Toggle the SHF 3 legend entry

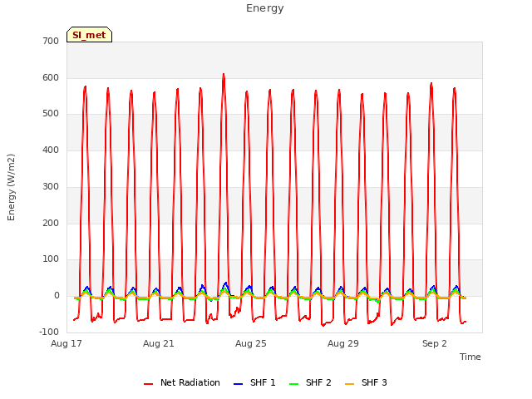[366, 382]
